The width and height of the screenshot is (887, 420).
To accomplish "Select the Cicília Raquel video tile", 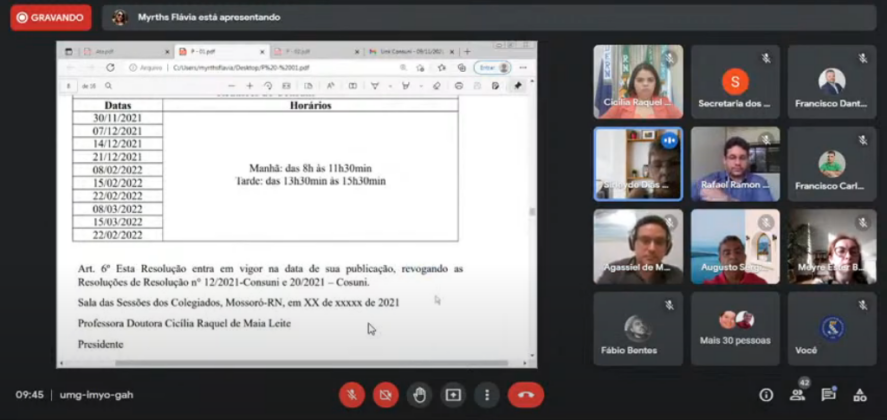I will [638, 81].
